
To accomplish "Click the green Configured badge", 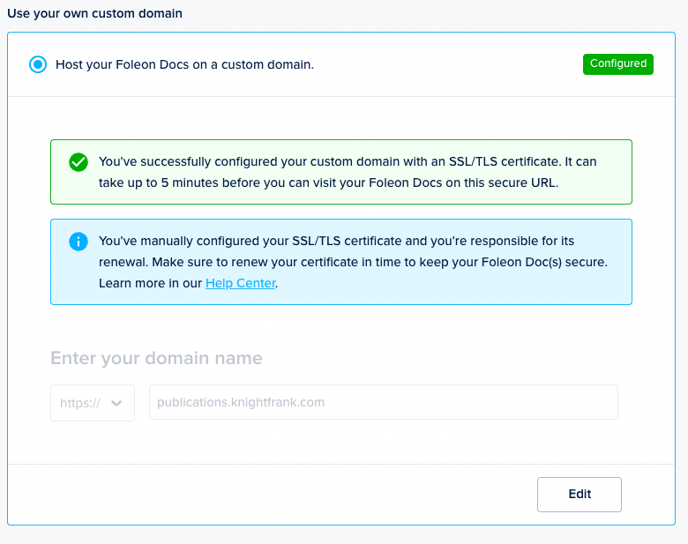I will [x=618, y=64].
